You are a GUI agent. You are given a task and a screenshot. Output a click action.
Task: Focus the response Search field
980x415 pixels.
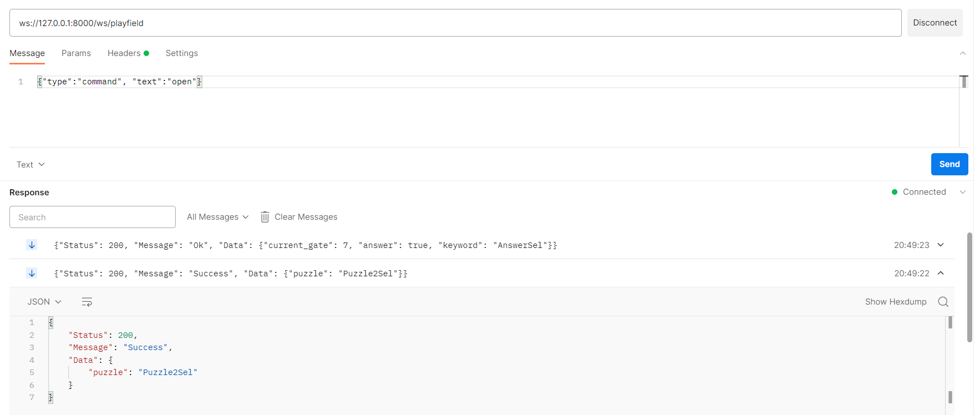[x=93, y=217]
